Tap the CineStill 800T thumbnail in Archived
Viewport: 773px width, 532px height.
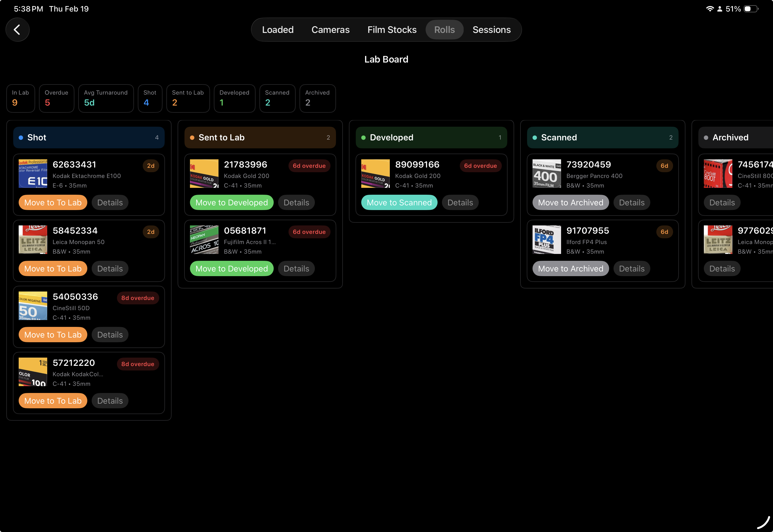tap(718, 173)
